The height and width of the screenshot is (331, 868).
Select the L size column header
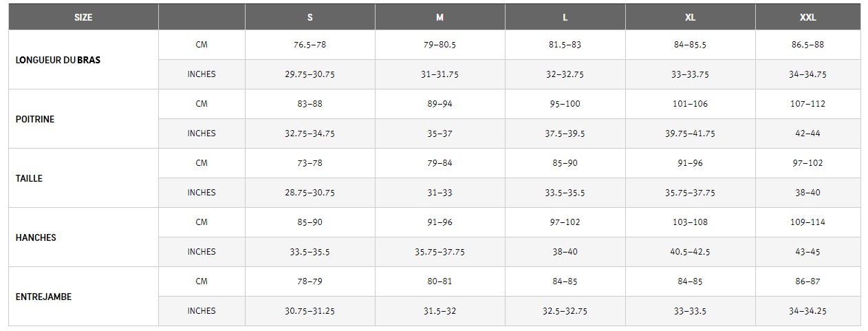tap(565, 18)
